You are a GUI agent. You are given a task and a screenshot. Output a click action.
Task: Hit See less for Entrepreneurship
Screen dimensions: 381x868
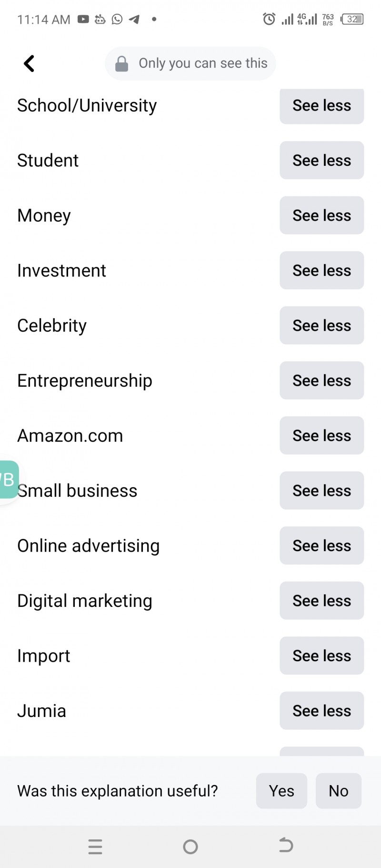tap(321, 381)
